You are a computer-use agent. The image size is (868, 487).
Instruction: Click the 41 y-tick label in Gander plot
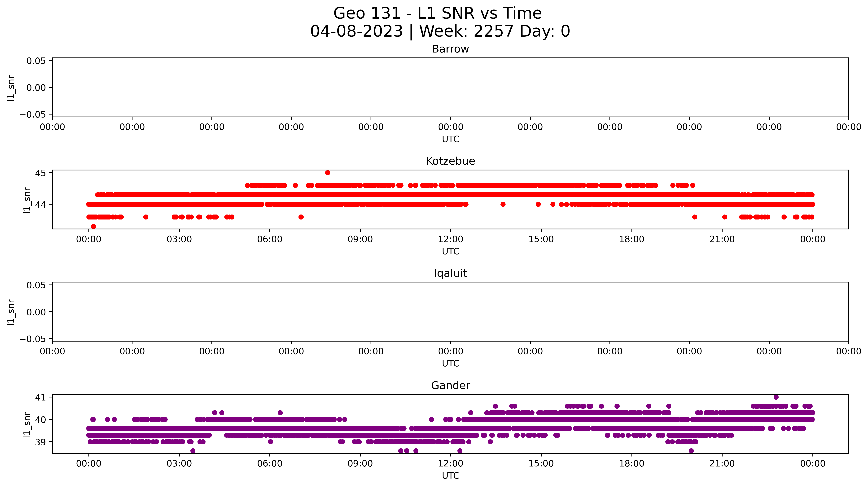(x=40, y=397)
